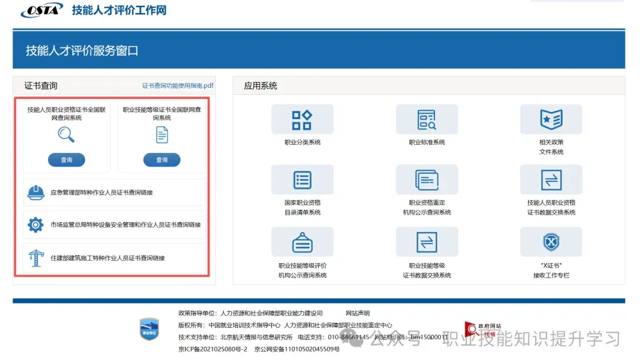Open 市场监管总局特种设备安全管理和作业人员证书查询链接
The width and height of the screenshot is (641, 364).
pos(114,225)
